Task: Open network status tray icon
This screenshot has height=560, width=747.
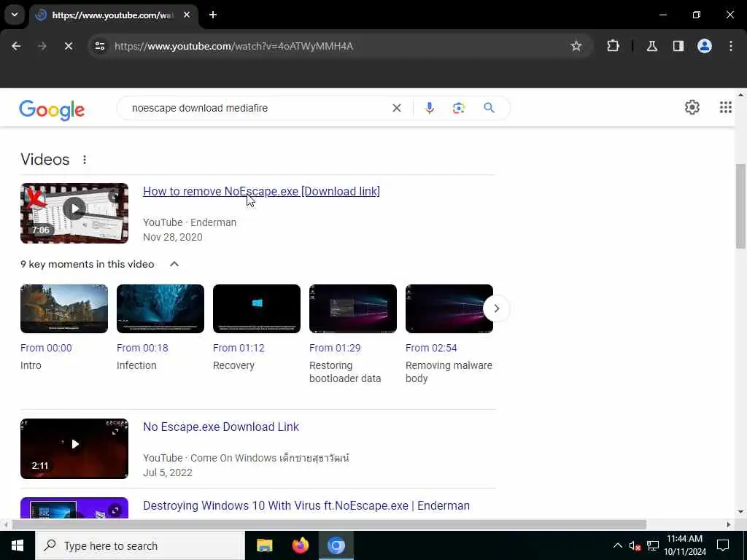Action: coord(653,545)
